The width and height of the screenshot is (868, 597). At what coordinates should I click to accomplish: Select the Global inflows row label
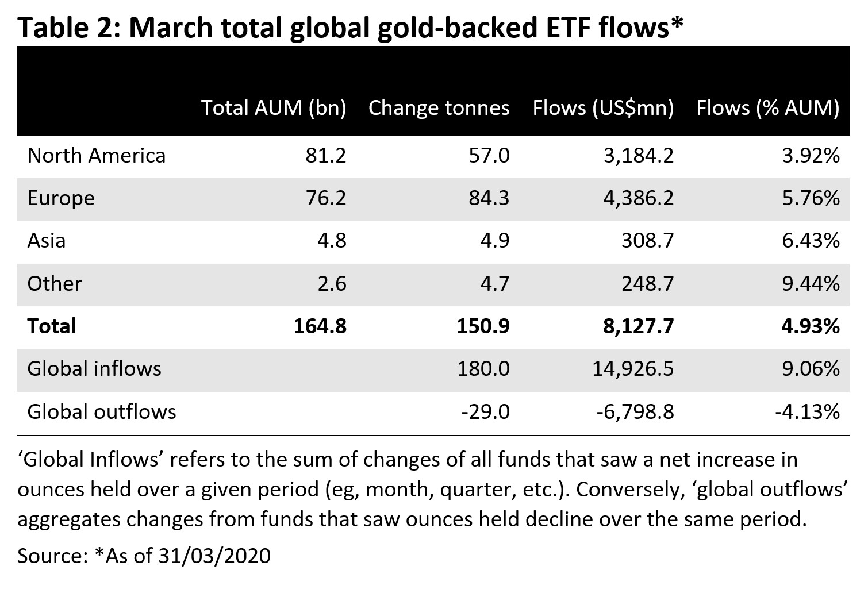tap(94, 368)
